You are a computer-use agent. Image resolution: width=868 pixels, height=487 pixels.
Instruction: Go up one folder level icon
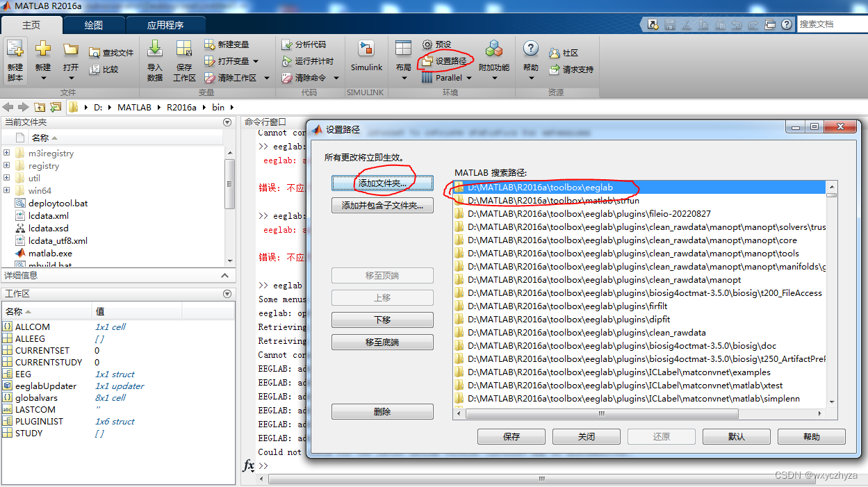(x=40, y=107)
